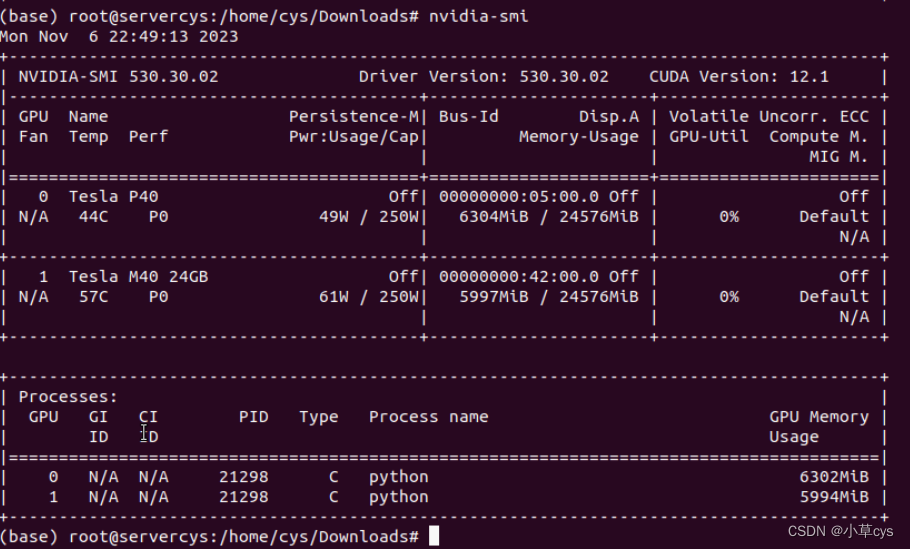Click Driver Version: 530.30.02
Image resolution: width=910 pixels, height=549 pixels.
pyautogui.click(x=483, y=77)
